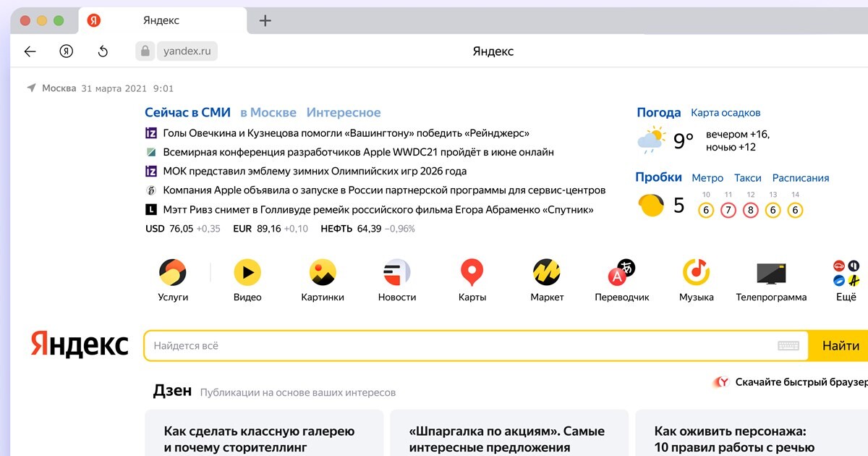Expand the Ещё more services group

846,273
